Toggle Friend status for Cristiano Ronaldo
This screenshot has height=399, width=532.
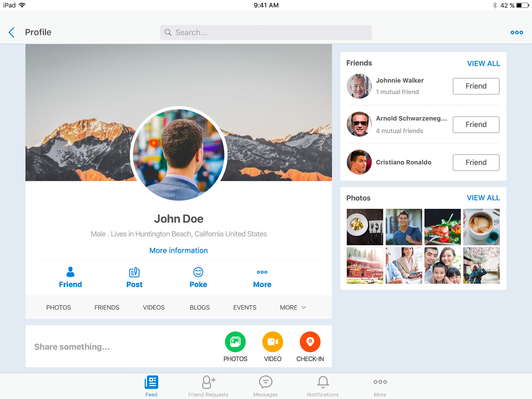click(x=476, y=162)
